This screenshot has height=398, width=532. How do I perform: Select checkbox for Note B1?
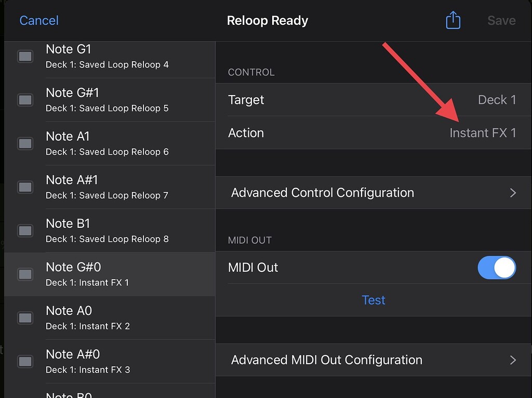click(25, 230)
